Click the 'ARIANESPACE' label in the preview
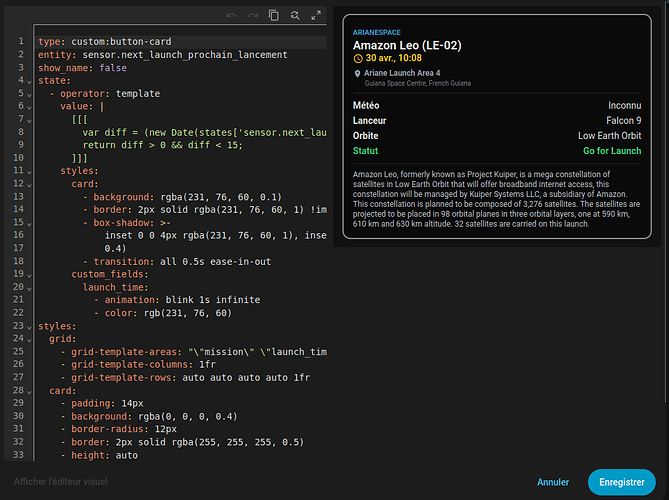The width and height of the screenshot is (669, 500). (x=377, y=32)
